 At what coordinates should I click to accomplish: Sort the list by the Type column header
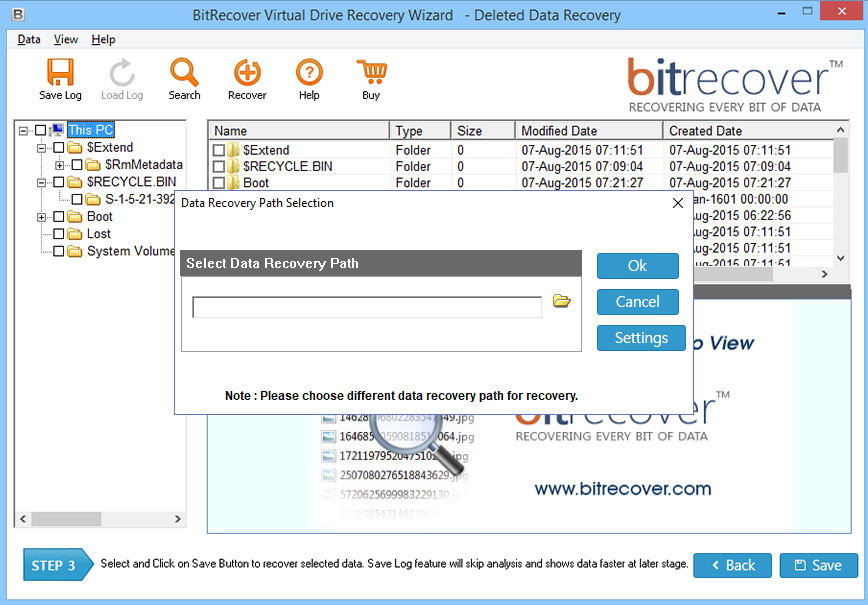420,131
